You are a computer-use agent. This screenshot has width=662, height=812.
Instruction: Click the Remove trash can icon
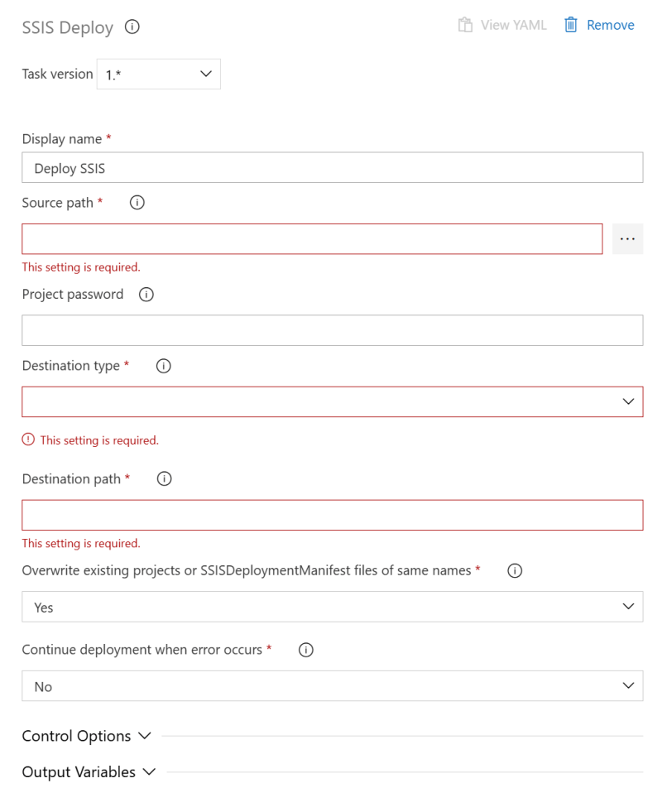coord(570,24)
